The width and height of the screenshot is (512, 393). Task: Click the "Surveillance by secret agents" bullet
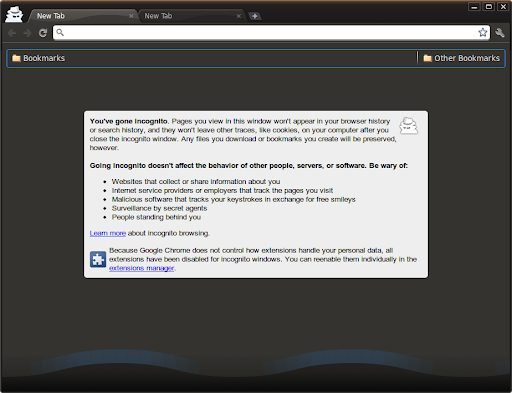(159, 208)
